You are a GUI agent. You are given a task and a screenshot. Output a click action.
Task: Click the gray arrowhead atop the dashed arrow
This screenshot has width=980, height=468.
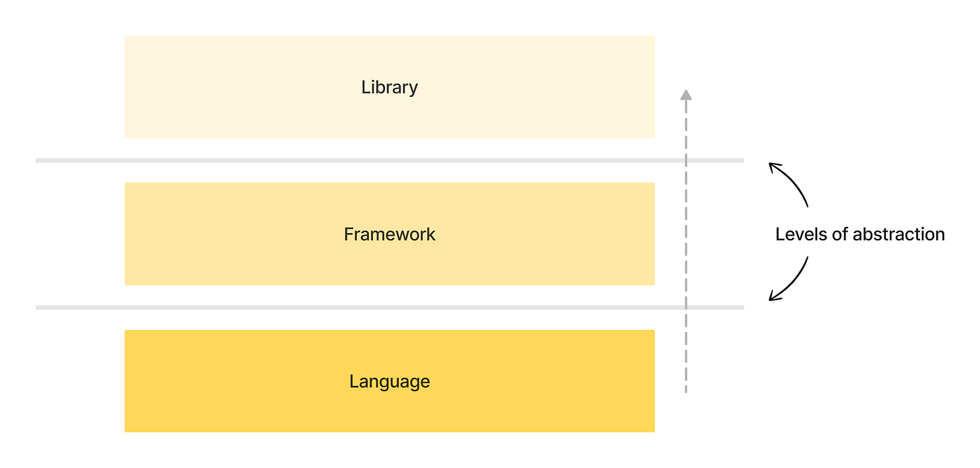coord(686,95)
